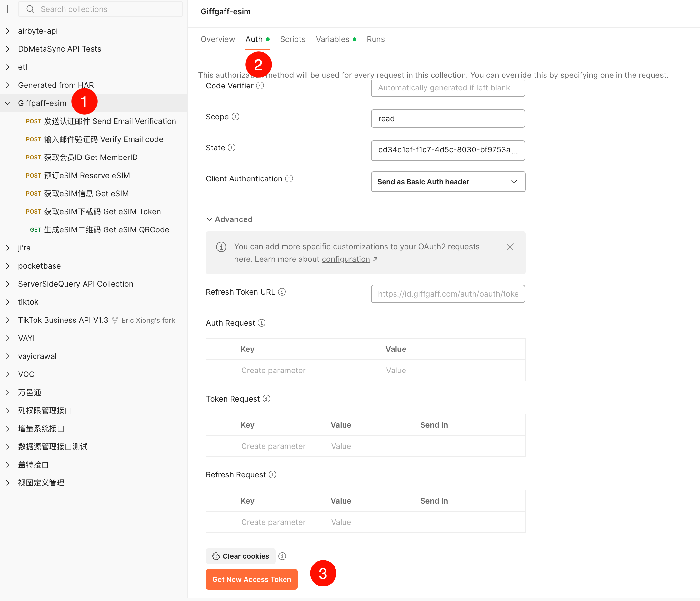Dismiss the OAuth2 customization info banner
The image size is (700, 601).
click(x=510, y=247)
